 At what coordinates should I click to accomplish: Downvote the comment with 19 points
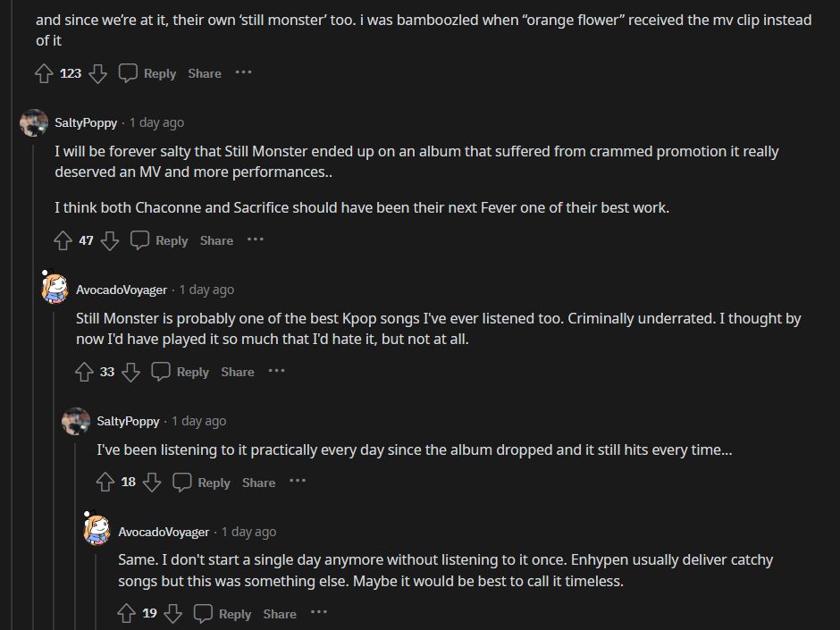[x=173, y=614]
